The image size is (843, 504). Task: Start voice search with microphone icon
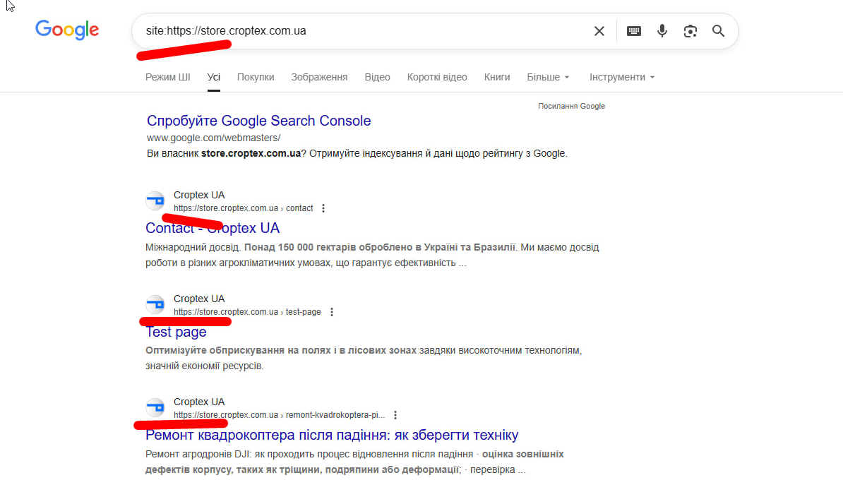pos(662,31)
